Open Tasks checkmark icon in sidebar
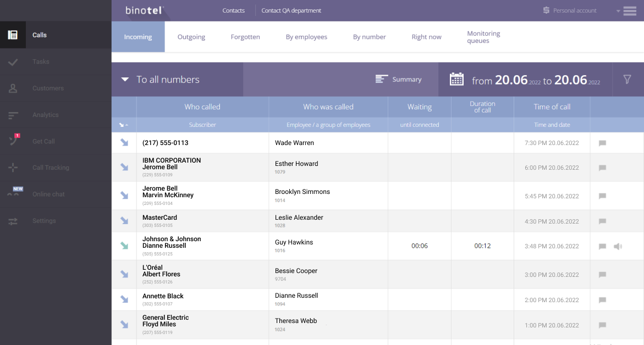Screen dimensions: 644x345 (x=13, y=62)
